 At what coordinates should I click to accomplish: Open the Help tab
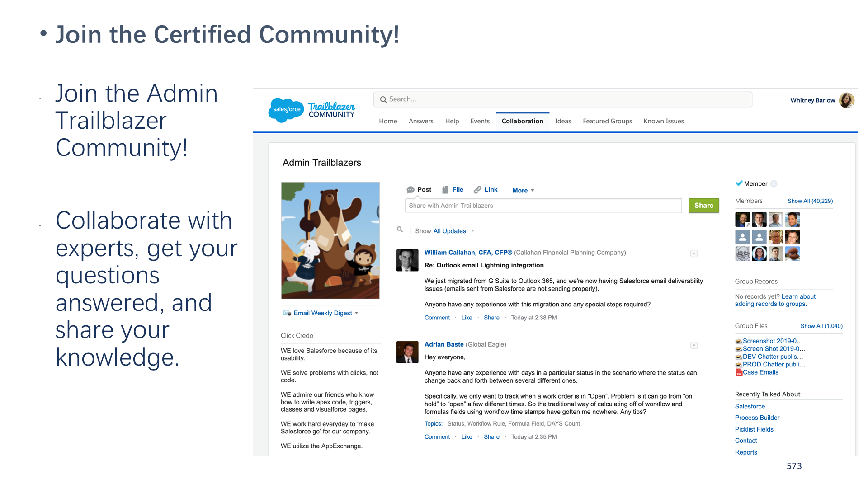(x=452, y=121)
